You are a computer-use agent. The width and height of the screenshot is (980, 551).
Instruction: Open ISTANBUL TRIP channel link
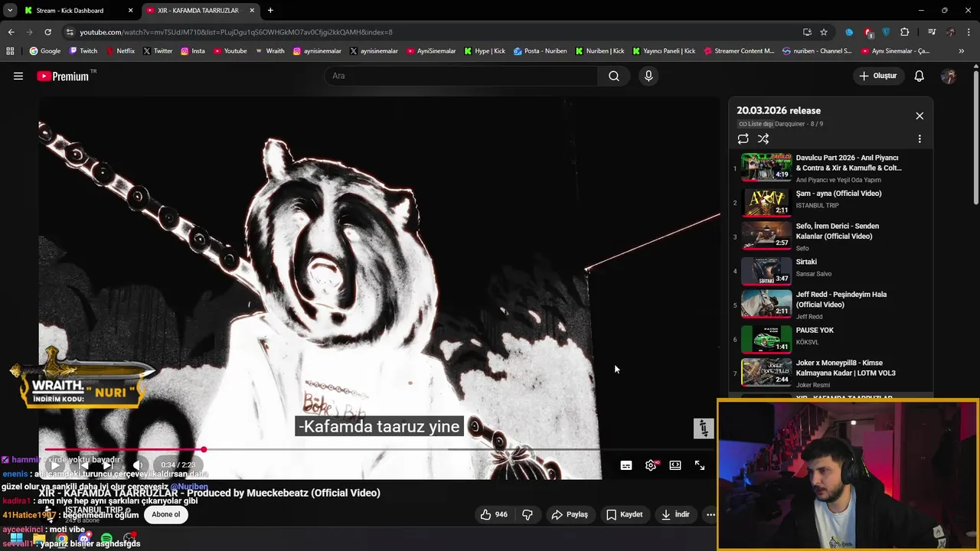[94, 510]
